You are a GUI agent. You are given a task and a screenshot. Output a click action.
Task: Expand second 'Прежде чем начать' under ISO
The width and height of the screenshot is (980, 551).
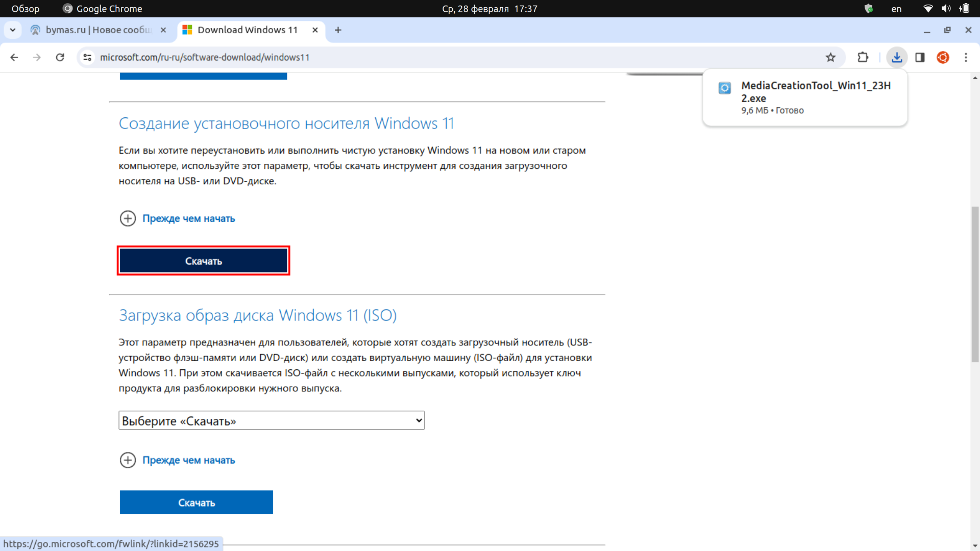coord(188,461)
